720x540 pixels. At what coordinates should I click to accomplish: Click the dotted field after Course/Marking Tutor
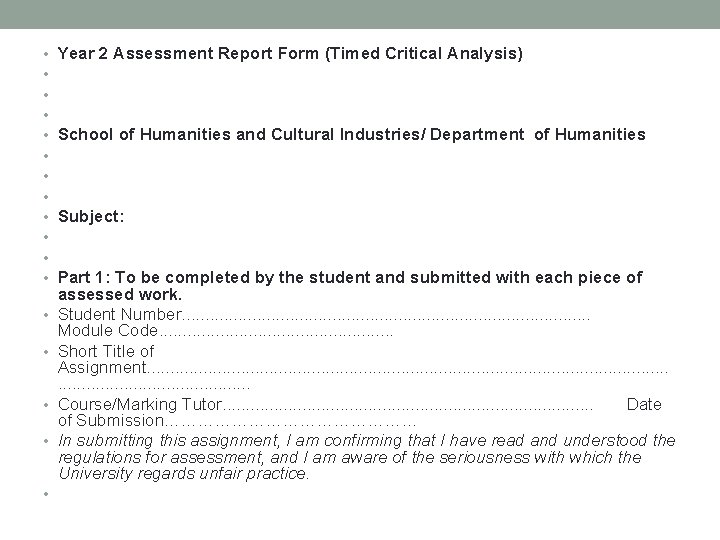(x=408, y=405)
